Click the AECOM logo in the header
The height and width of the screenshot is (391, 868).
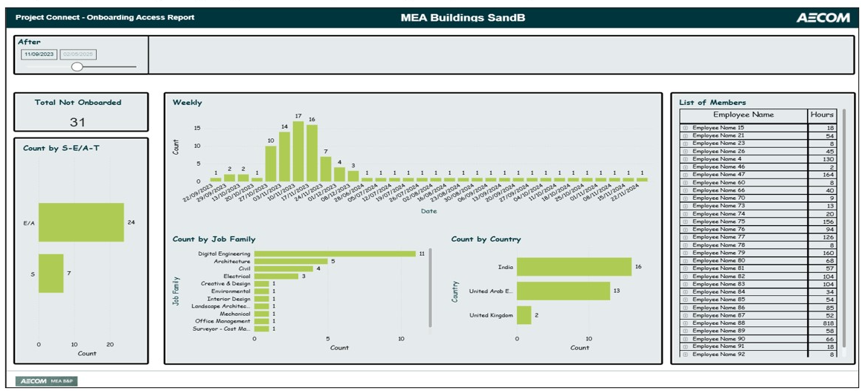pyautogui.click(x=823, y=18)
